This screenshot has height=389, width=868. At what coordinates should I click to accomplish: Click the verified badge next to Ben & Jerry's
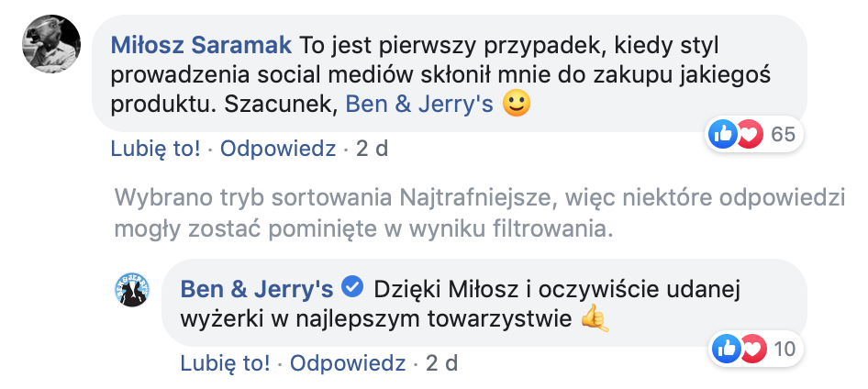[x=352, y=289]
